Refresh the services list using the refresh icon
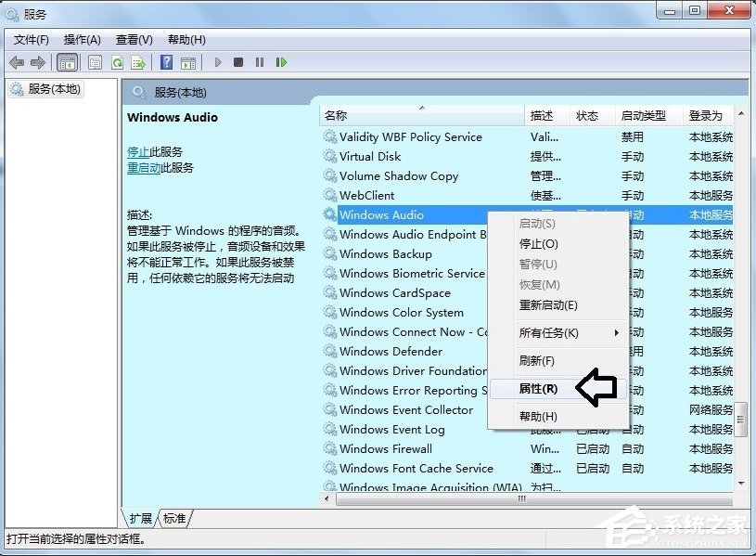Image resolution: width=756 pixels, height=556 pixels. [x=117, y=62]
